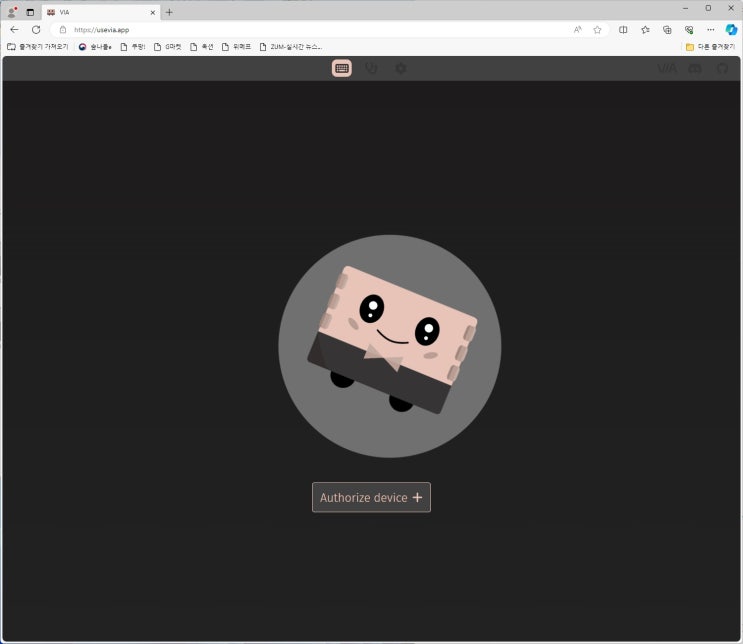The width and height of the screenshot is (743, 644).
Task: Open the Discord icon link
Action: (695, 69)
